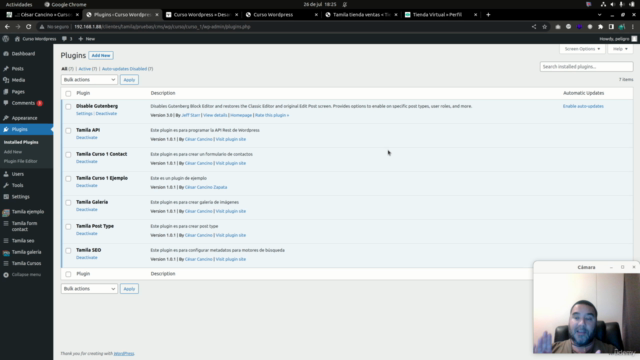Visit Curso Wordpress site home icon

point(17,39)
